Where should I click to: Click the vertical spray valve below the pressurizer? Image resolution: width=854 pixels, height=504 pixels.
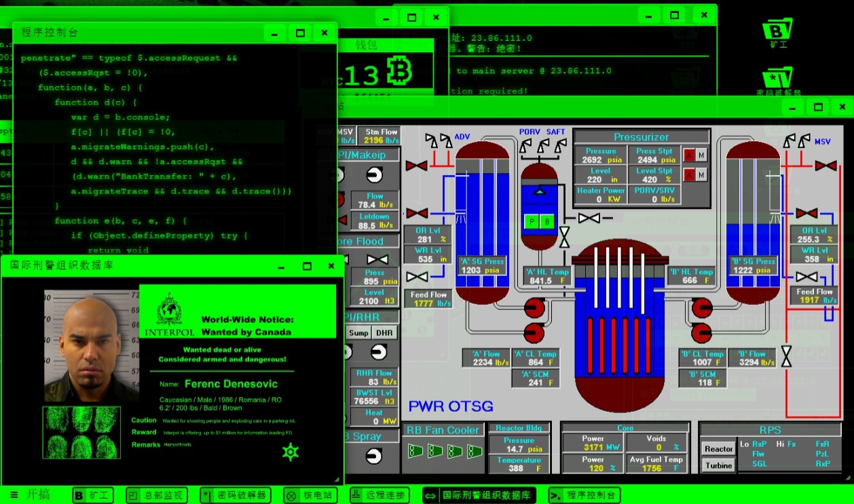pos(564,237)
